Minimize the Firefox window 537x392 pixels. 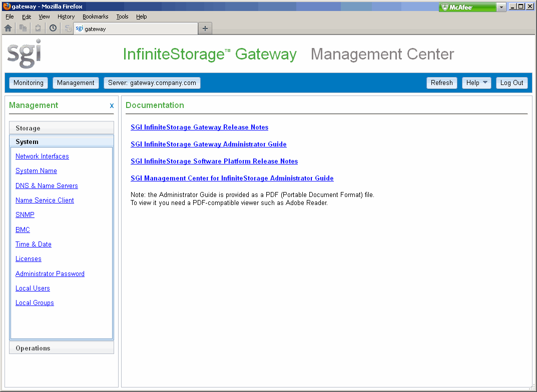click(512, 6)
